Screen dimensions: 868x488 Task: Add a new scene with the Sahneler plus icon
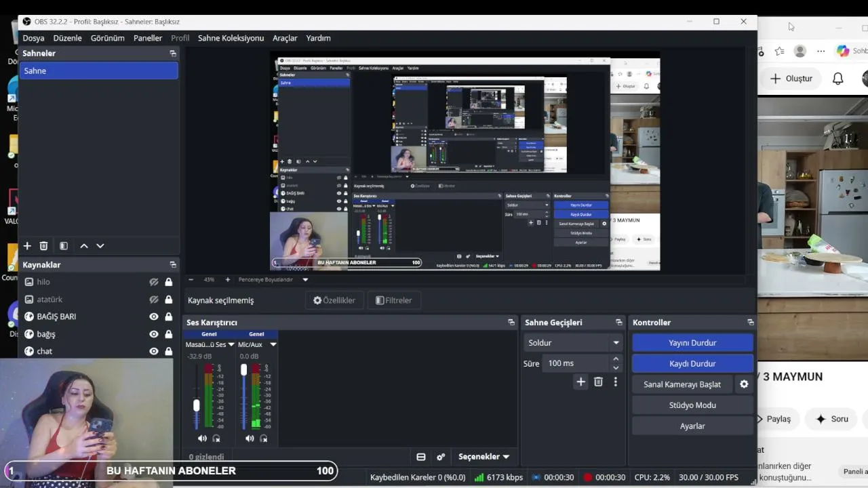[27, 246]
